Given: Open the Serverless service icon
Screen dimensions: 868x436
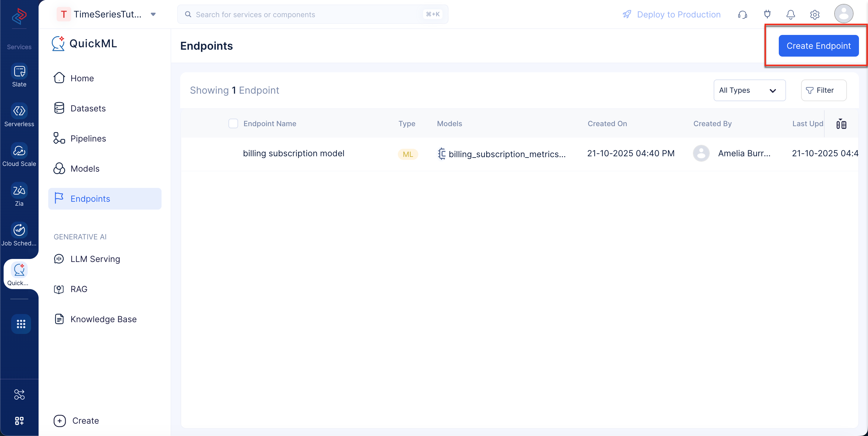Looking at the screenshot, I should (19, 111).
